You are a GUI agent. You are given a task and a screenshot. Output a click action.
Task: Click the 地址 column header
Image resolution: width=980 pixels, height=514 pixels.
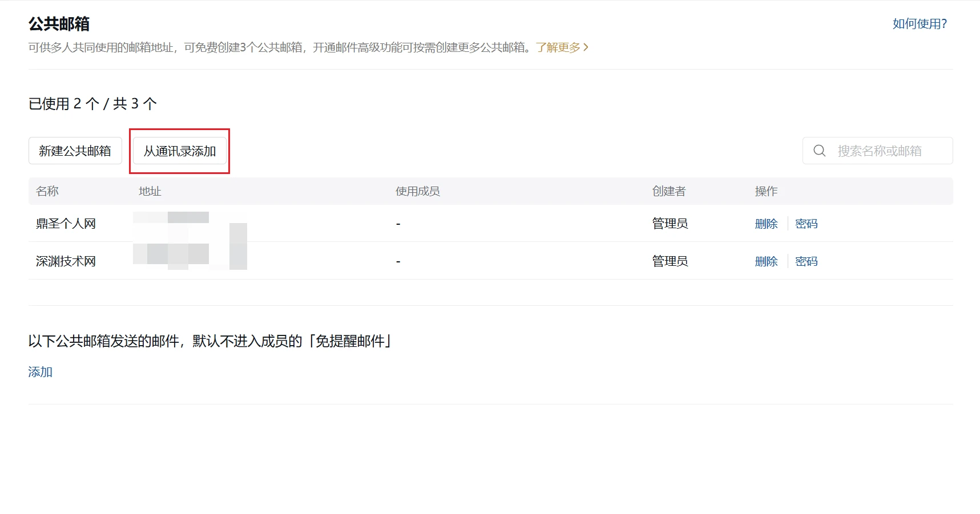(149, 191)
